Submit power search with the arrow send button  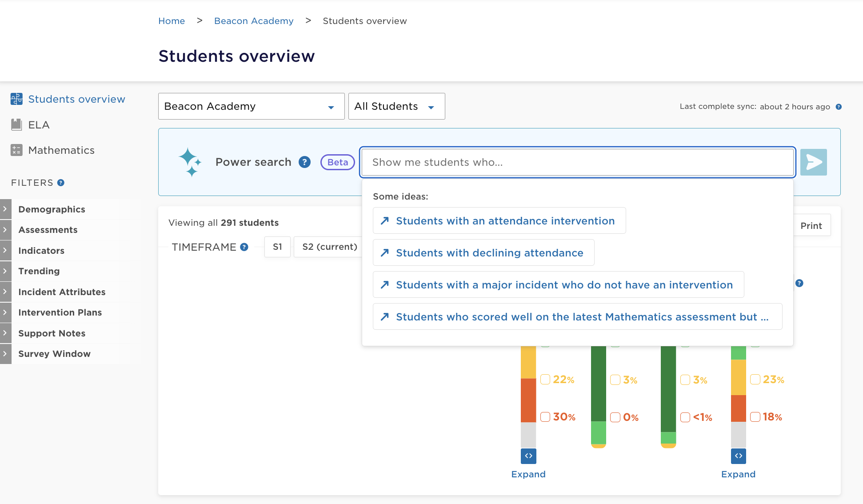coord(813,162)
